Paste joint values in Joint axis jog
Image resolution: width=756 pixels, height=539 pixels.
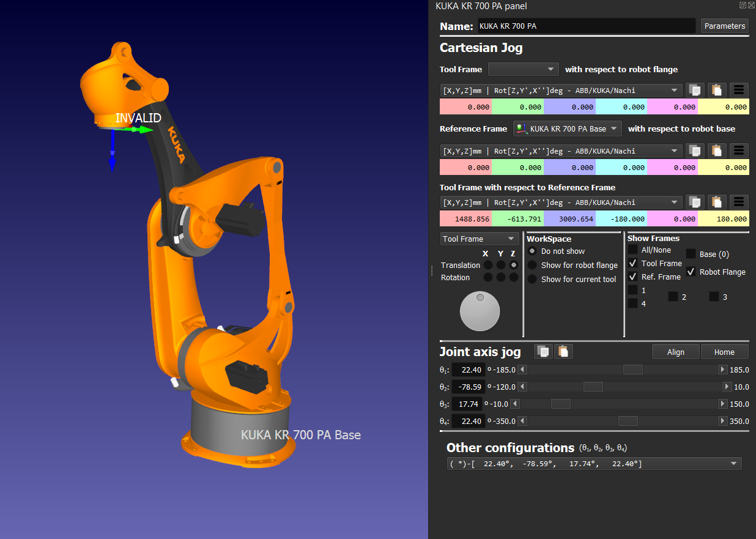coord(563,351)
